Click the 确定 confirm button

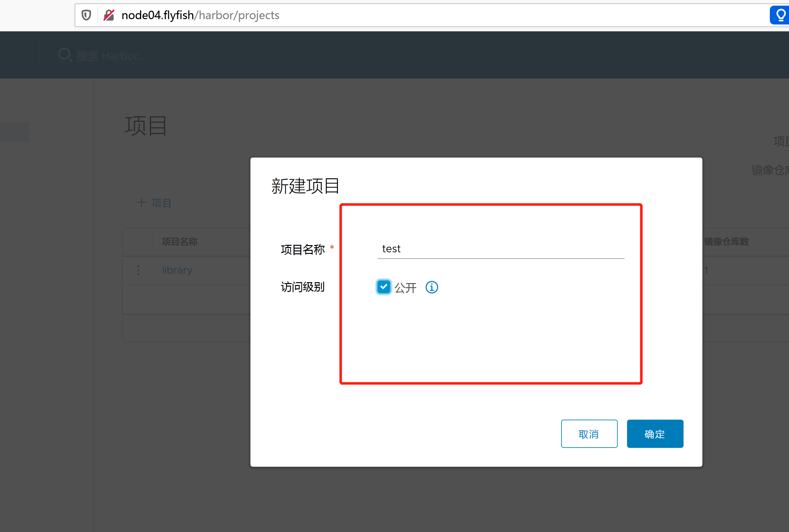(x=655, y=434)
